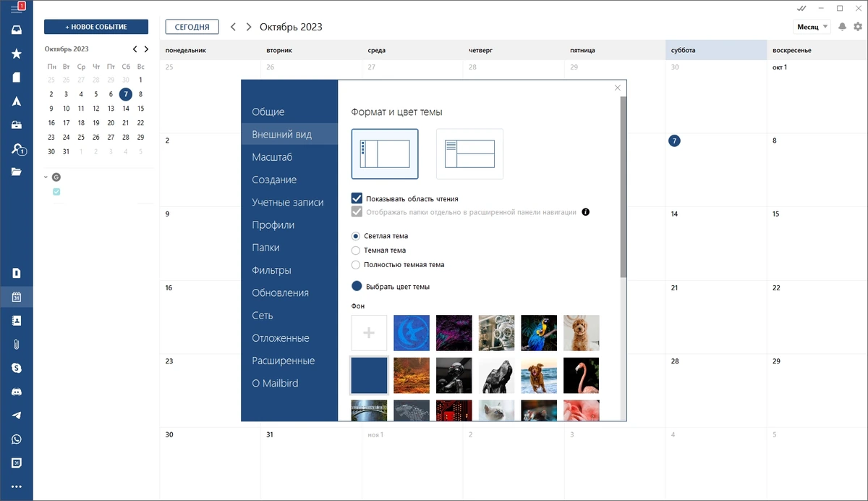Collapse the G calendar account tree
868x501 pixels.
pyautogui.click(x=46, y=177)
